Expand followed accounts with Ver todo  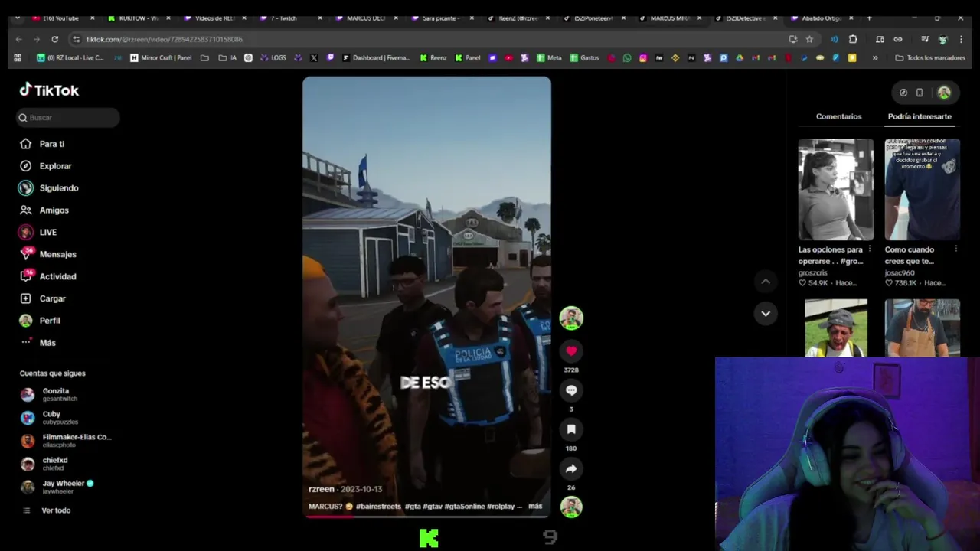coord(47,510)
